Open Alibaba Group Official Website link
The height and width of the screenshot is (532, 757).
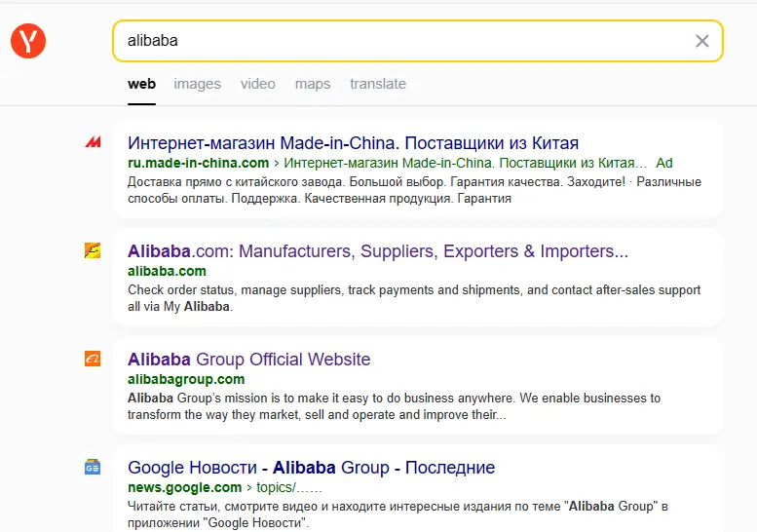[249, 360]
